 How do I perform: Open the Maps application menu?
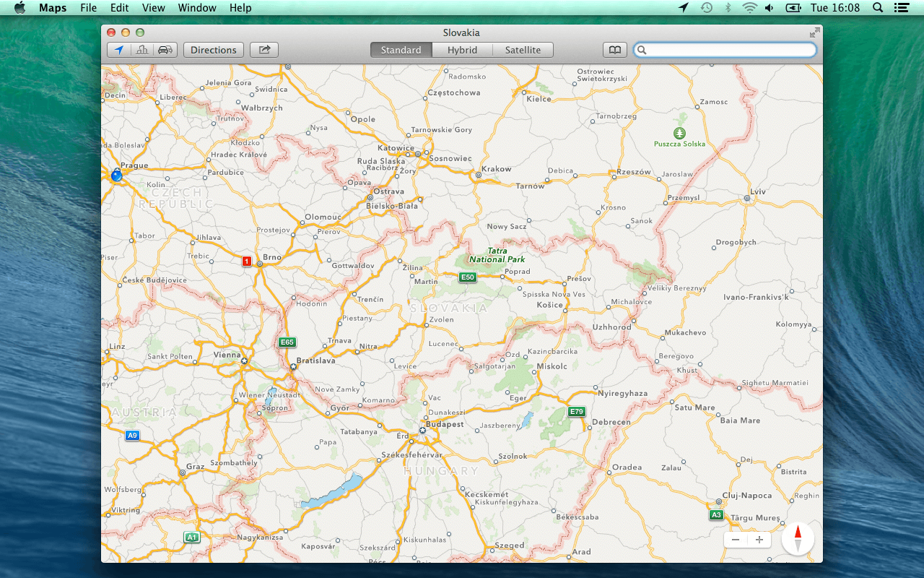tap(53, 8)
